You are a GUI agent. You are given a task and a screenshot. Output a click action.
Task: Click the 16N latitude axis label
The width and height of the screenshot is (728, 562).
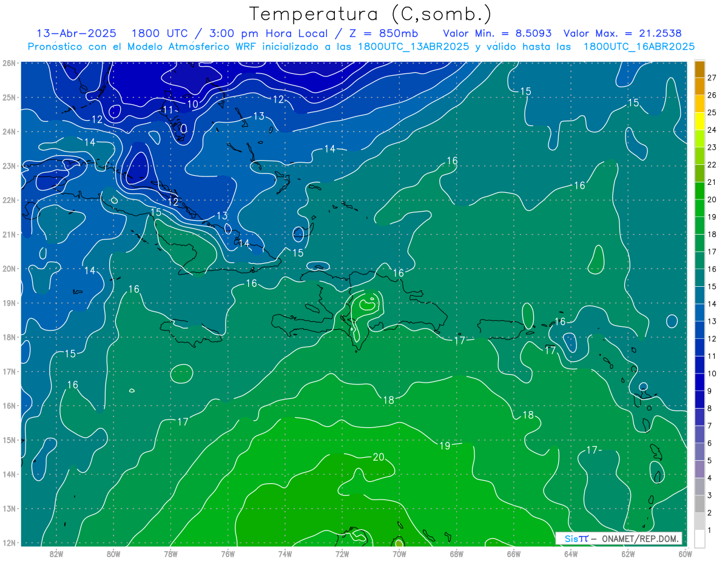coord(8,406)
